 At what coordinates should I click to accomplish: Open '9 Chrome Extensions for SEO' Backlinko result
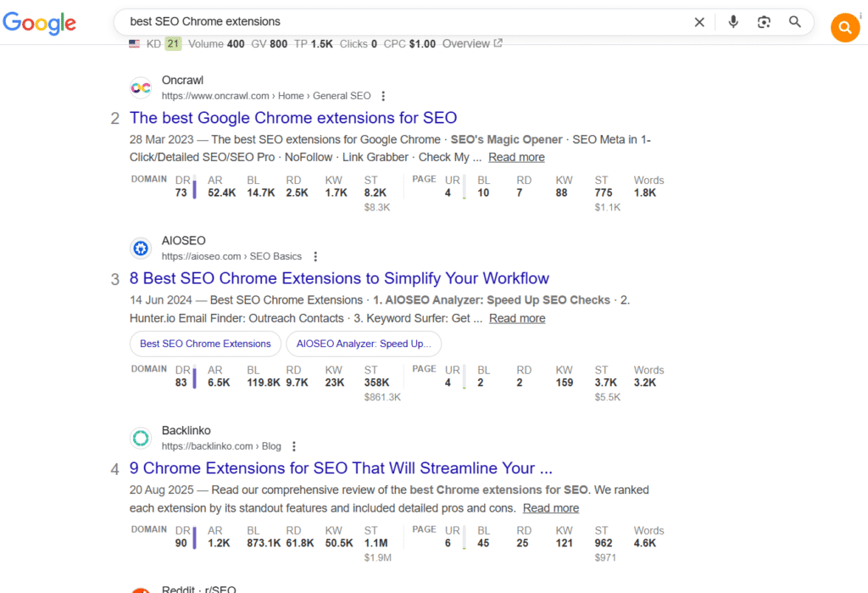pos(341,468)
